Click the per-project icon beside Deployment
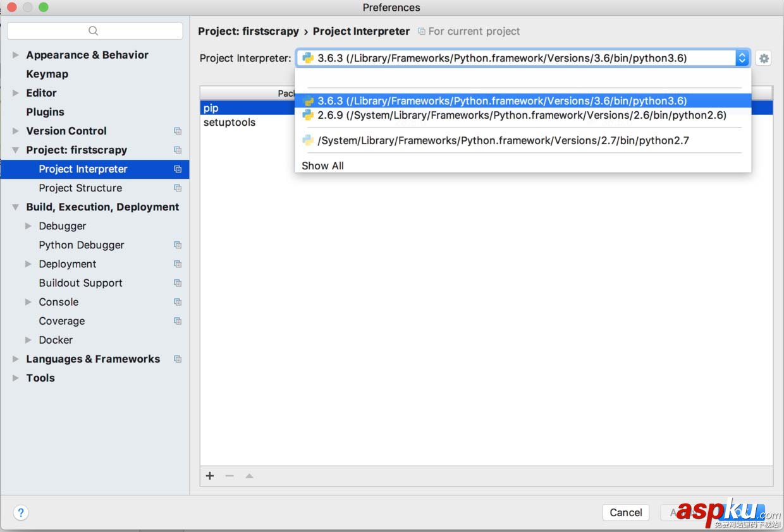Image resolution: width=784 pixels, height=532 pixels. [178, 264]
